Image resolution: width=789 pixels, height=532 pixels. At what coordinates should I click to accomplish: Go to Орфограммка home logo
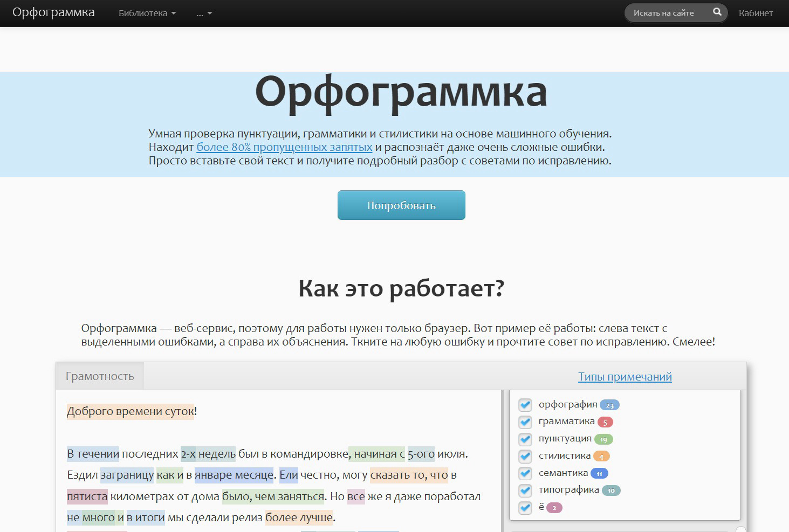coord(53,12)
